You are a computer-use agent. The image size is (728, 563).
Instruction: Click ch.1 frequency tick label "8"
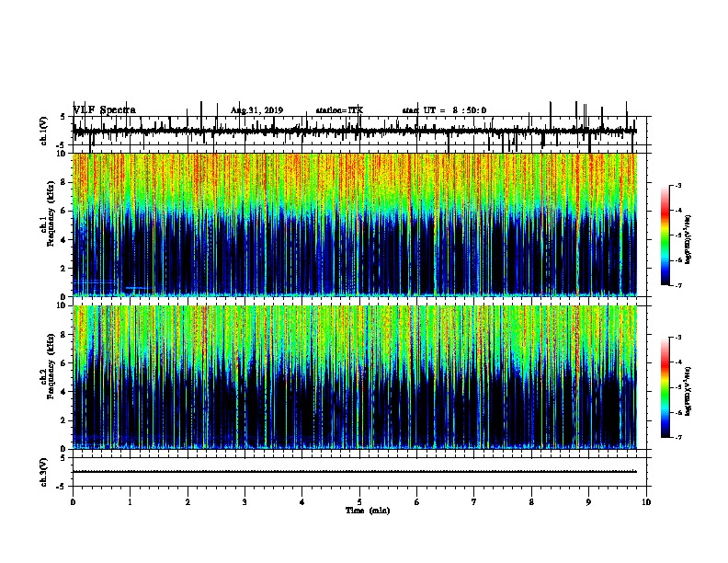64,182
